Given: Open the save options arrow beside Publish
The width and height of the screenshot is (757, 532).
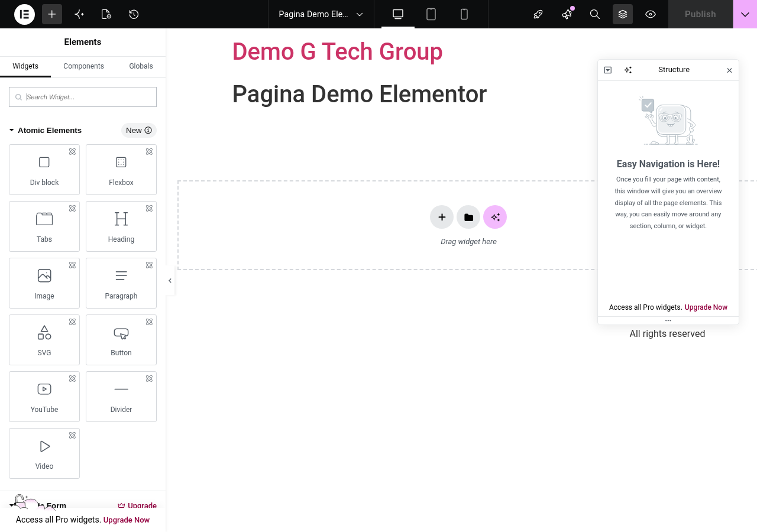Looking at the screenshot, I should coord(745,14).
